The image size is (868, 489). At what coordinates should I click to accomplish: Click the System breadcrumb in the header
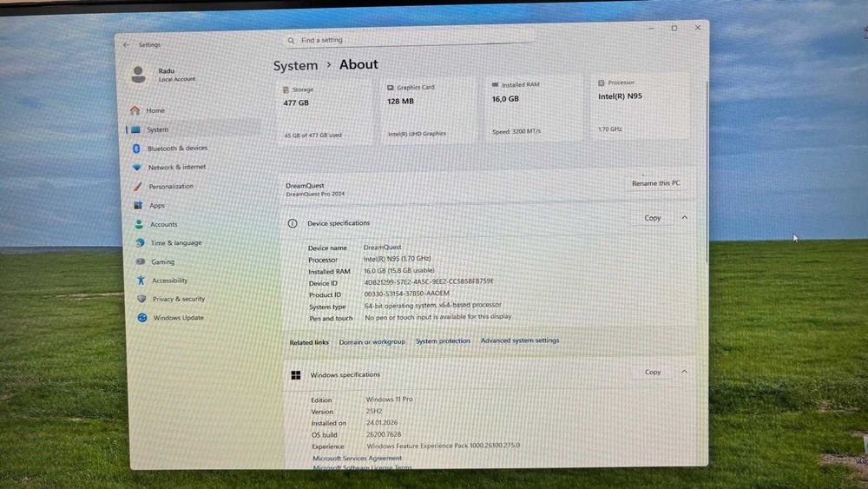[296, 65]
